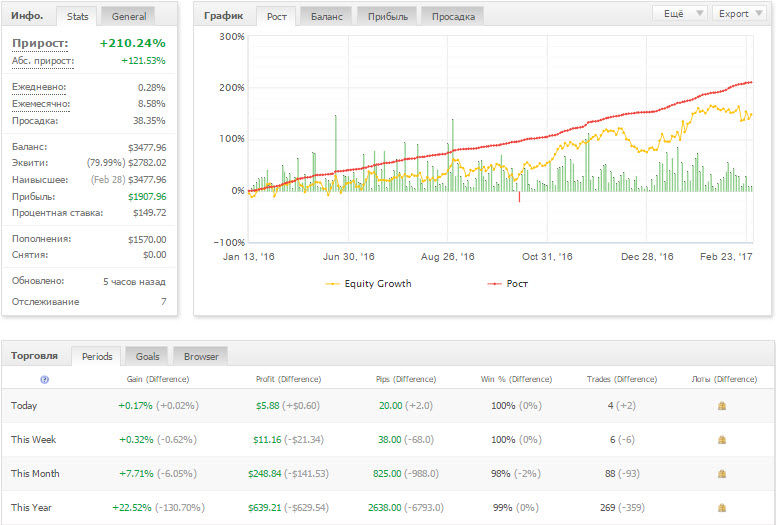Select the This Week row label
This screenshot has width=776, height=525.
click(x=33, y=439)
